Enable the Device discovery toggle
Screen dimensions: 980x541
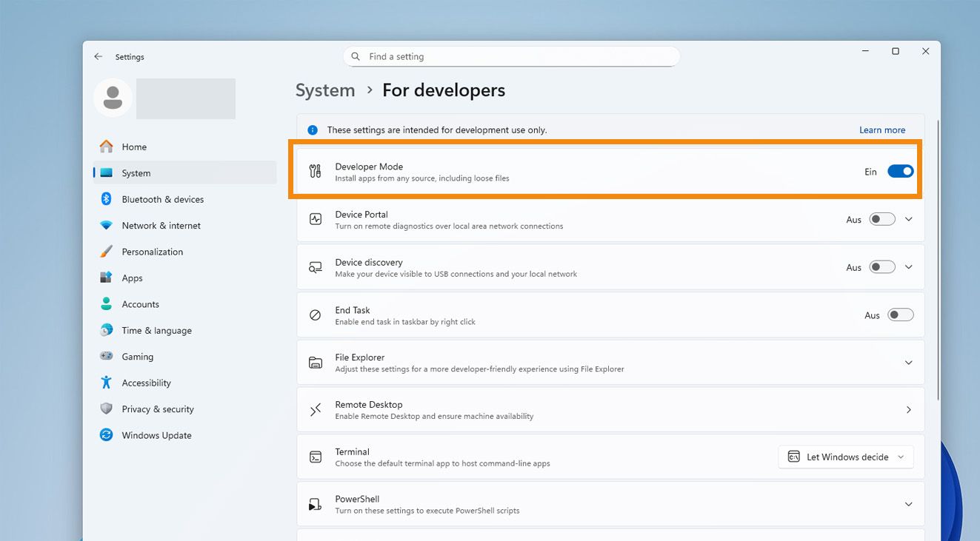882,267
